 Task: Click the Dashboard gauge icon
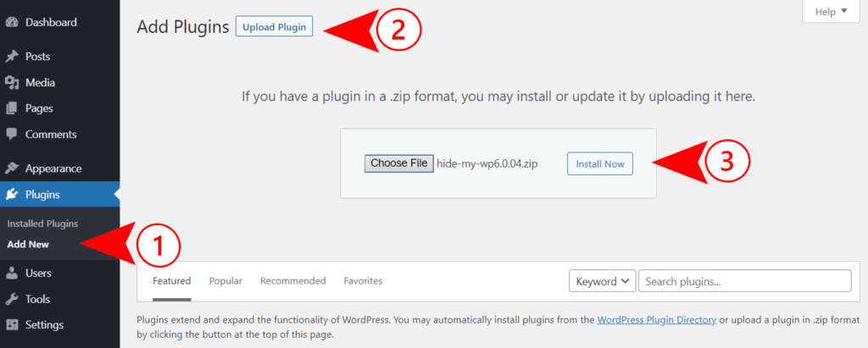(x=12, y=22)
